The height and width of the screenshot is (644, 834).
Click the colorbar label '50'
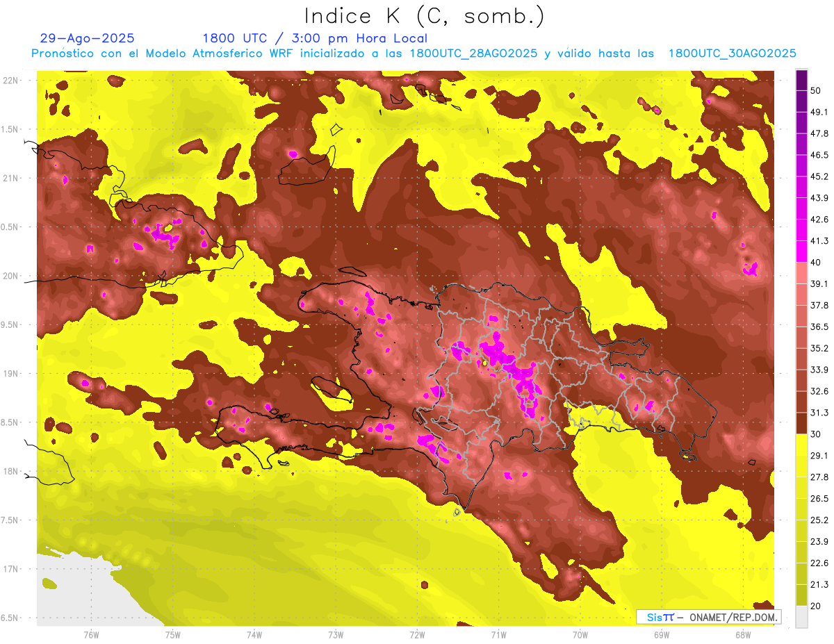coord(816,91)
